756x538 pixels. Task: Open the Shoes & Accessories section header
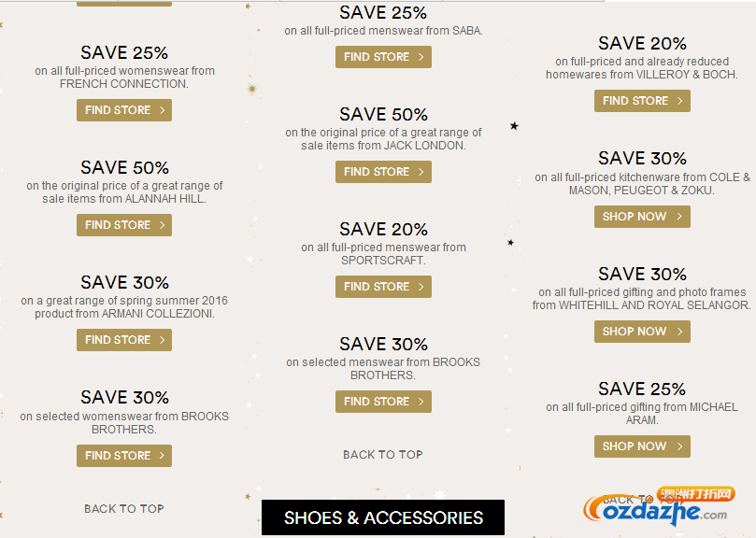pyautogui.click(x=383, y=517)
